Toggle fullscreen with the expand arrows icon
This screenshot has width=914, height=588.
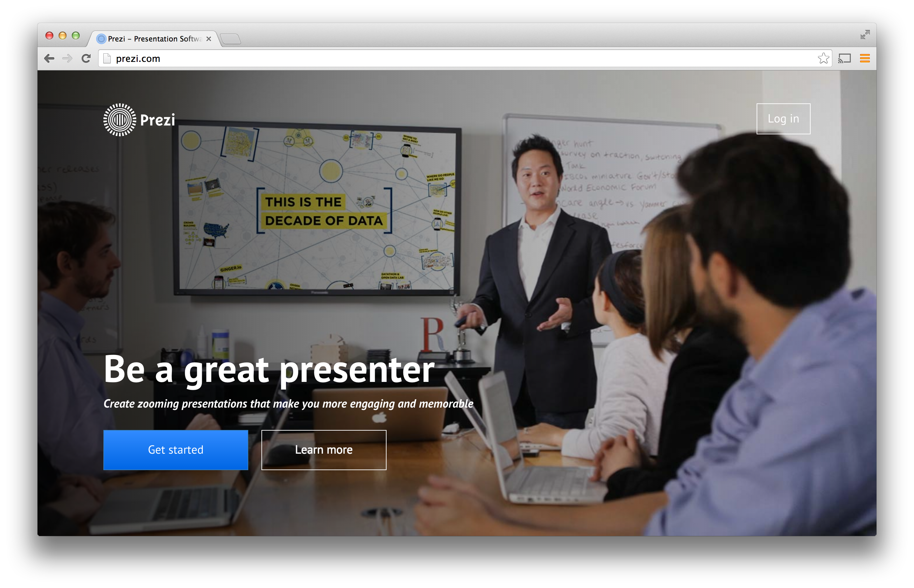coord(865,35)
